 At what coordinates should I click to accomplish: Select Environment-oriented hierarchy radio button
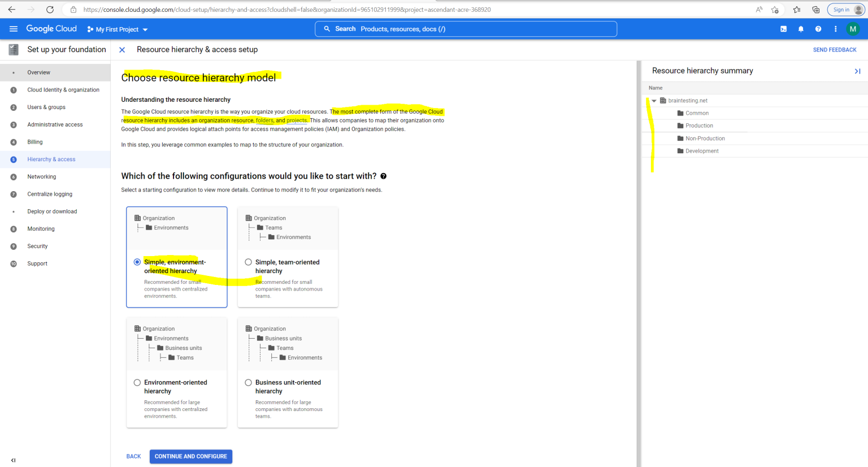pos(137,382)
